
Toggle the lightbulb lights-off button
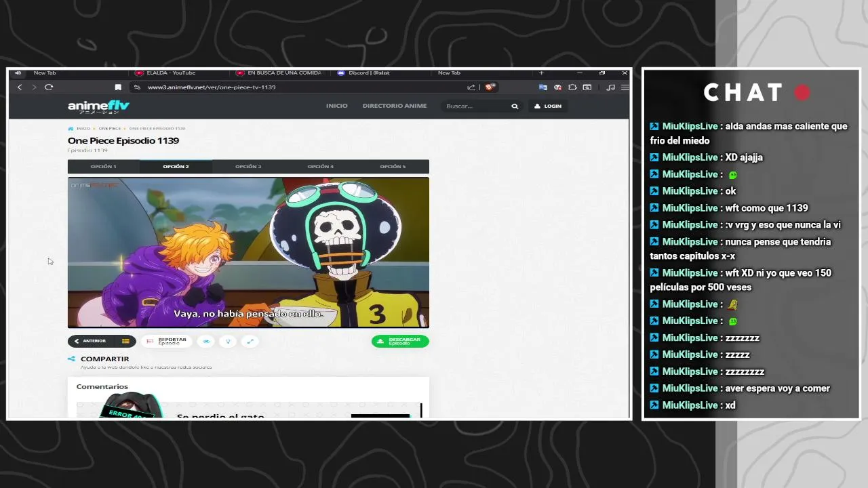click(228, 341)
